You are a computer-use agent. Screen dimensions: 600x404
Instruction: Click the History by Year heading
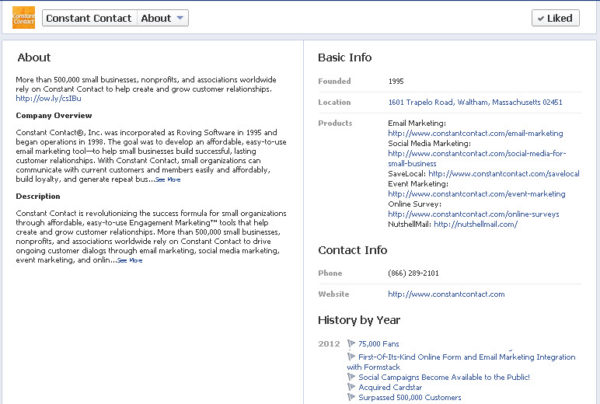click(359, 320)
